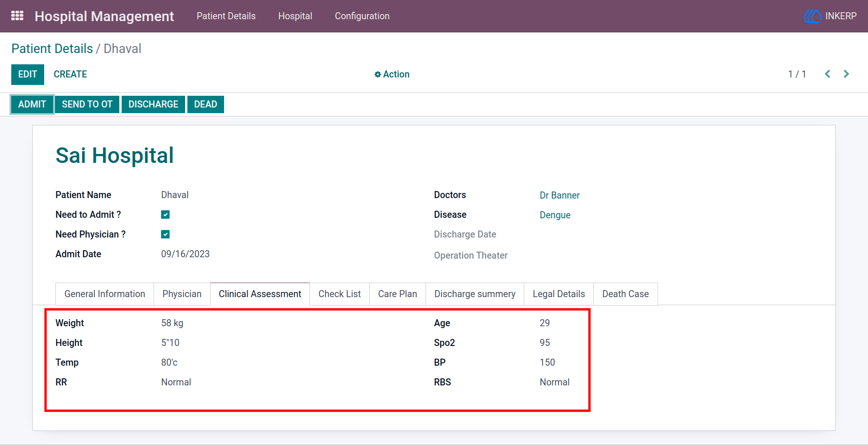Click the Height value 5"10
Screen dimensions: 868x445
[170, 343]
